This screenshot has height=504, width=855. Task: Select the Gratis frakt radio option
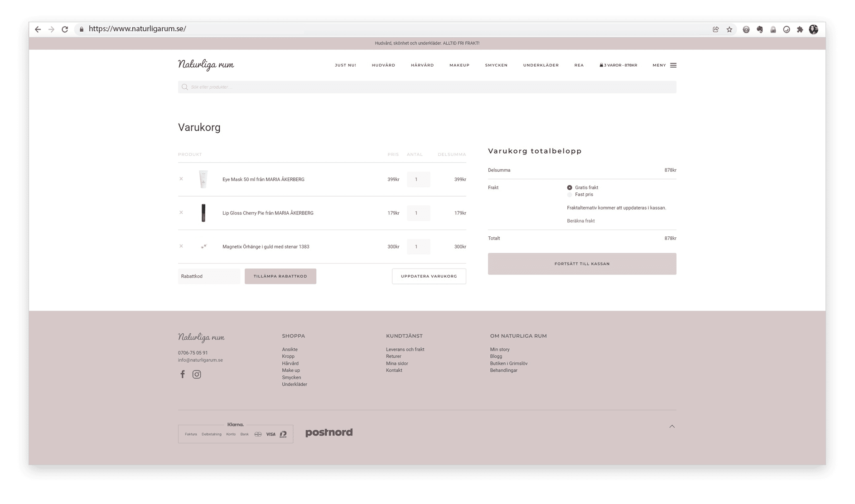click(570, 187)
